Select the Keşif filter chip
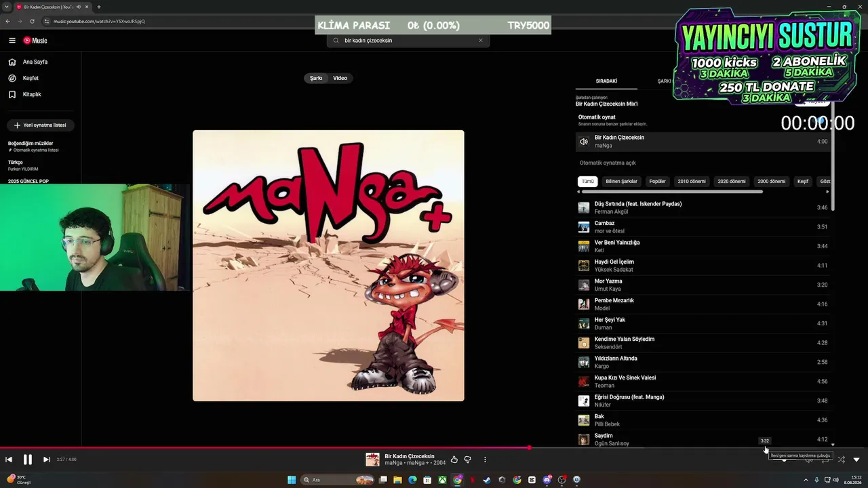This screenshot has width=868, height=488. coord(803,182)
